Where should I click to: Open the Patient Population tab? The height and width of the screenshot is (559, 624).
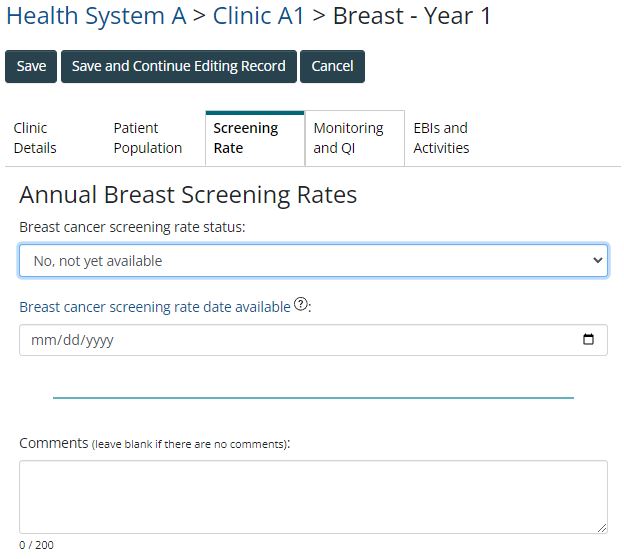[x=147, y=138]
